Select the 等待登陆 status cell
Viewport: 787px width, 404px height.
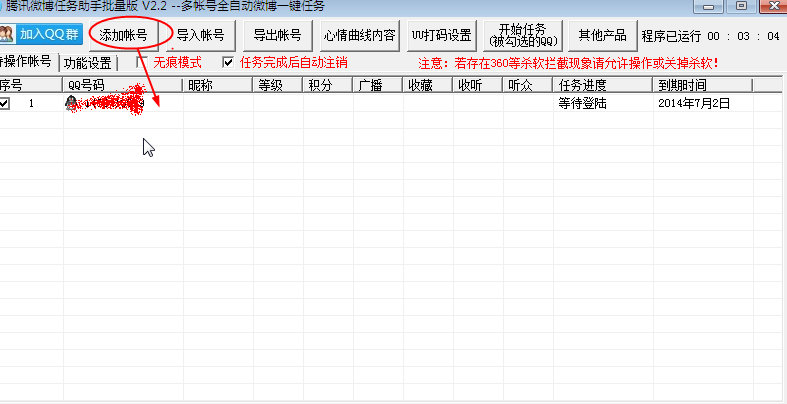[x=603, y=103]
